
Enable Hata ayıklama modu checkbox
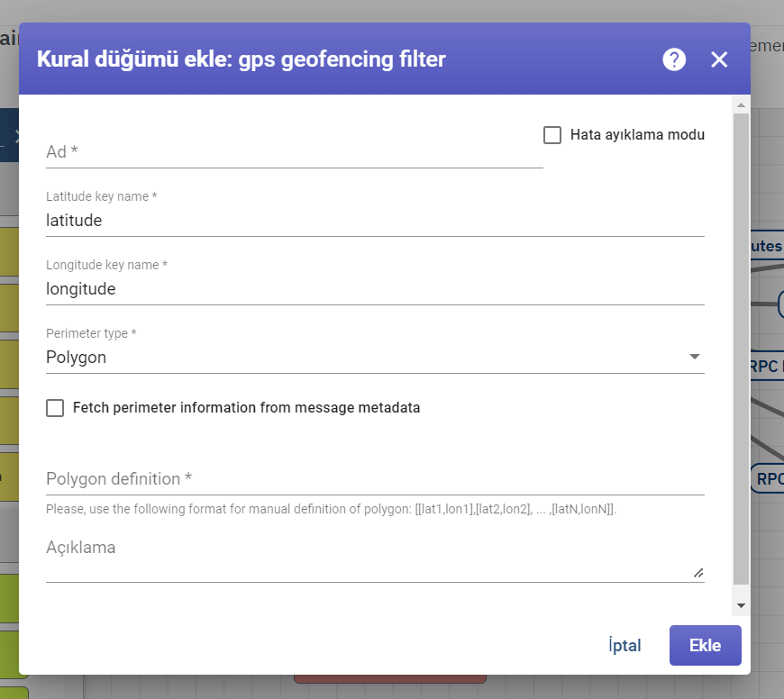pyautogui.click(x=552, y=135)
